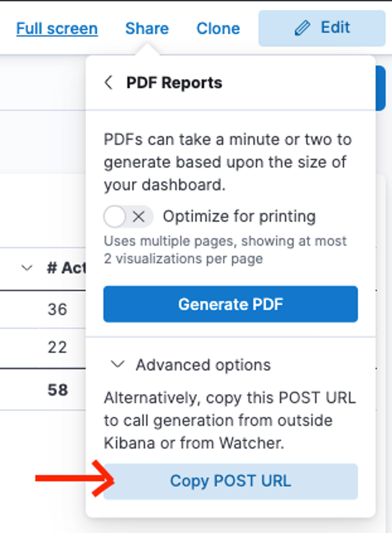
Task: Select Clone in the top bar
Action: (218, 28)
